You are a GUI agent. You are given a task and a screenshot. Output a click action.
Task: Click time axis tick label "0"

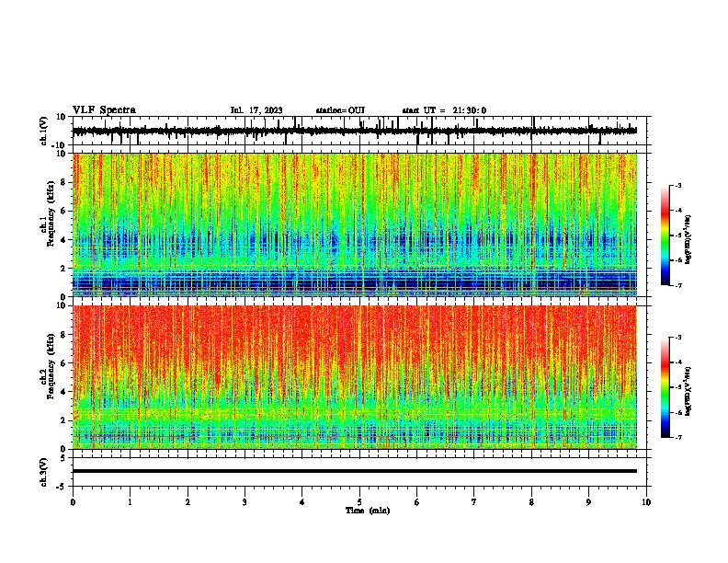click(x=73, y=502)
